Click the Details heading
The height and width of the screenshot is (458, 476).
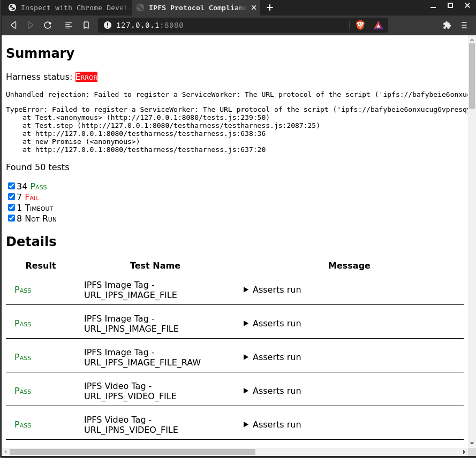31,241
